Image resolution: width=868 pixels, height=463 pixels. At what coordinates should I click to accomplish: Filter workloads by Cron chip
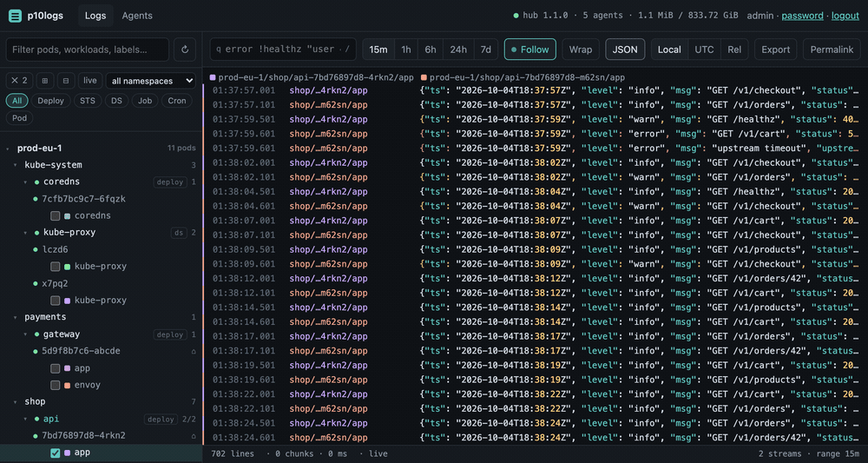[176, 101]
